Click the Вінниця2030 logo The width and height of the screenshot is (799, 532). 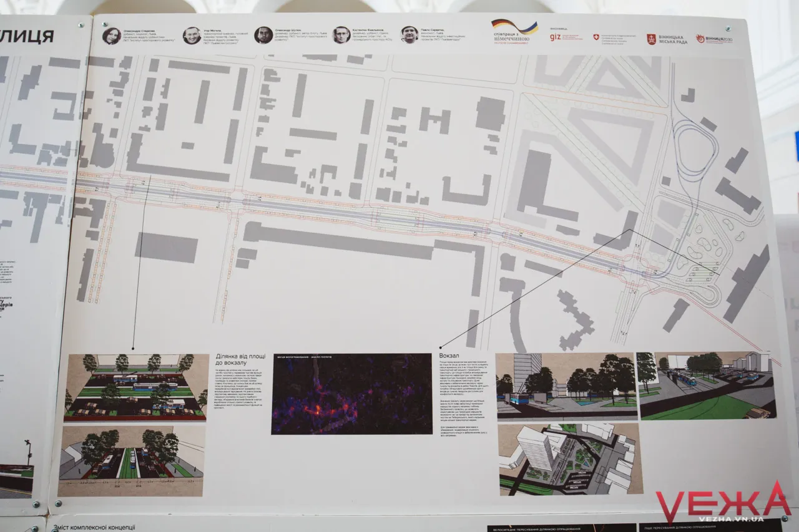[x=713, y=39]
